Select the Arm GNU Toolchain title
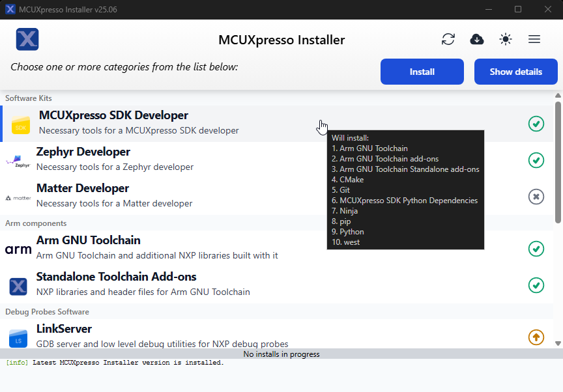The width and height of the screenshot is (563, 392). point(89,240)
